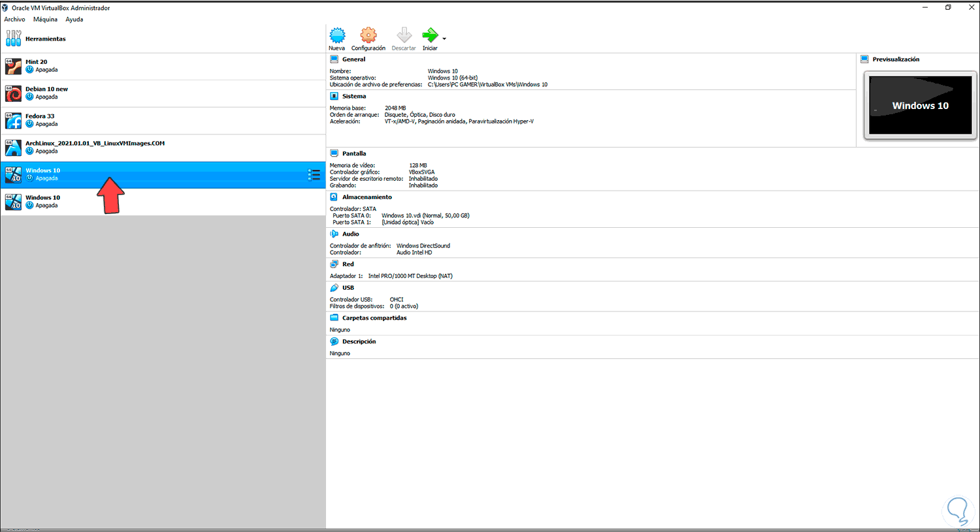Click boot order "Disquete, Óptica, Disco duro"

click(x=420, y=115)
